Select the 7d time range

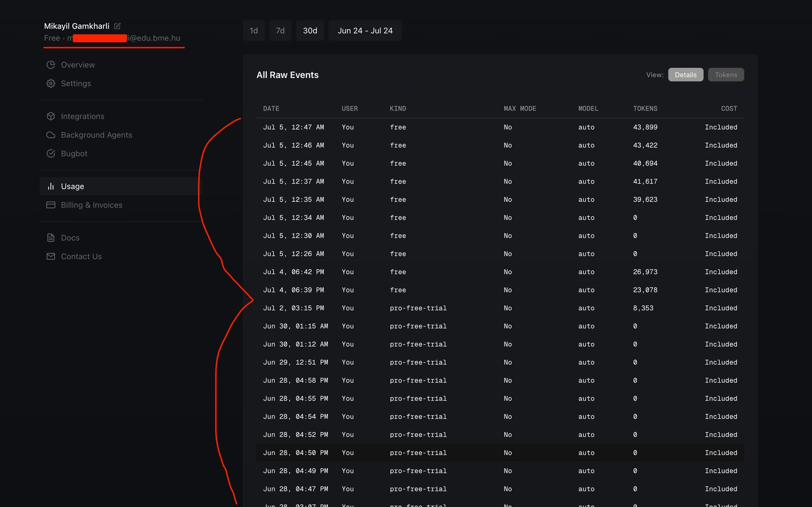[x=280, y=30]
